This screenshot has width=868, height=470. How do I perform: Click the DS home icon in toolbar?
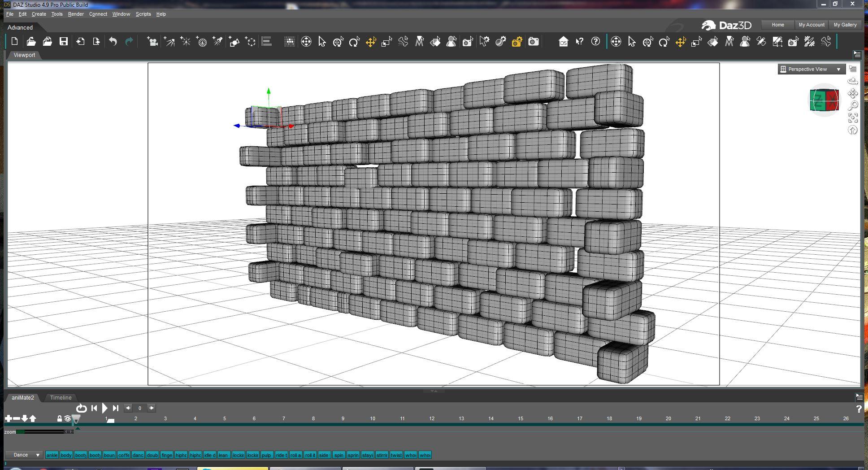(x=563, y=42)
